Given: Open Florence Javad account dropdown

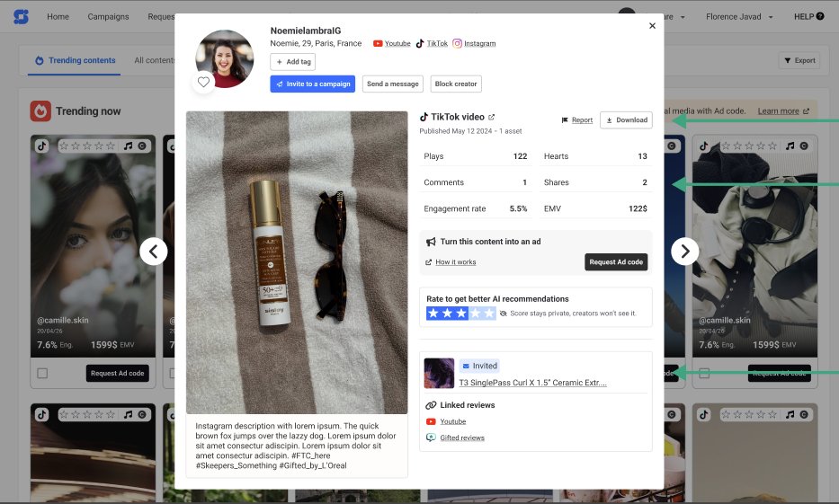Looking at the screenshot, I should pos(739,16).
